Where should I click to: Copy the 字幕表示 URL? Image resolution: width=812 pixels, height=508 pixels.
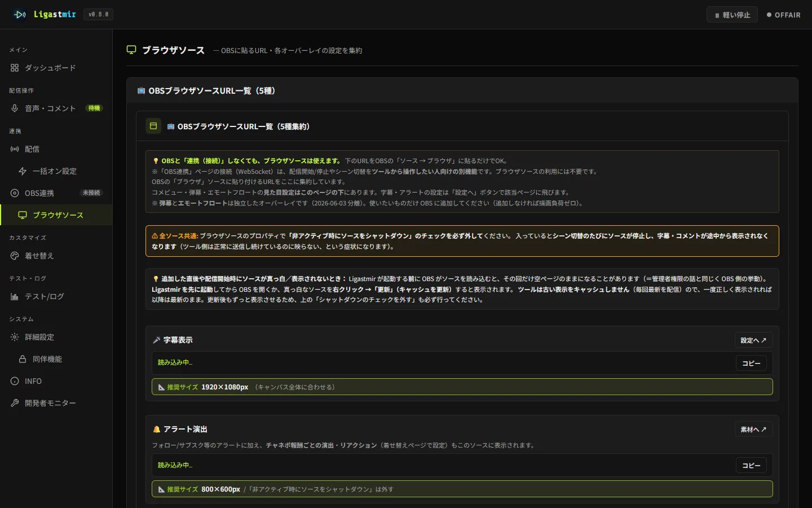751,363
